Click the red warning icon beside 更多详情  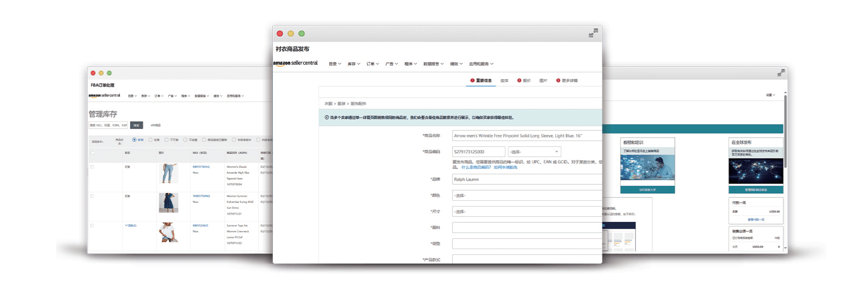[x=558, y=81]
